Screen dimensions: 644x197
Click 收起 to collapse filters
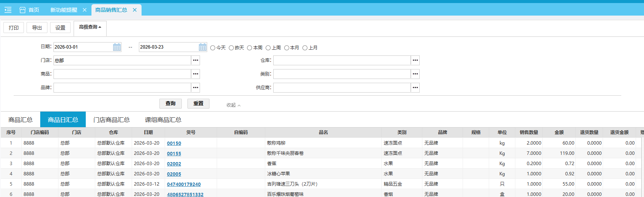click(x=233, y=105)
